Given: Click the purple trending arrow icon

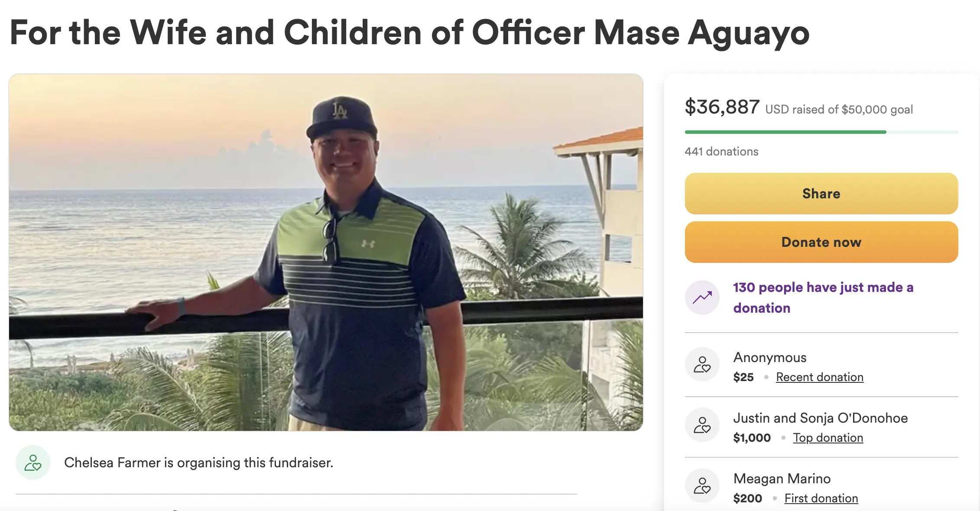Looking at the screenshot, I should [702, 298].
